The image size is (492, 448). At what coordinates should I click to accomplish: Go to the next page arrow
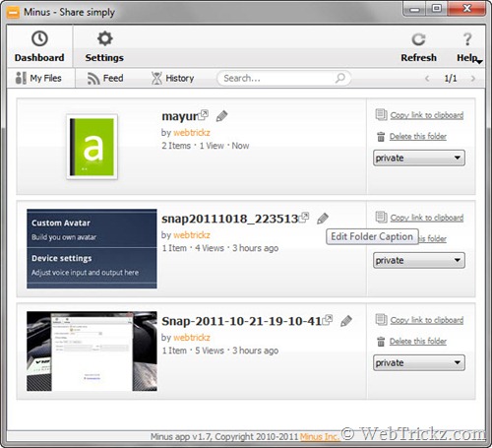click(x=473, y=79)
